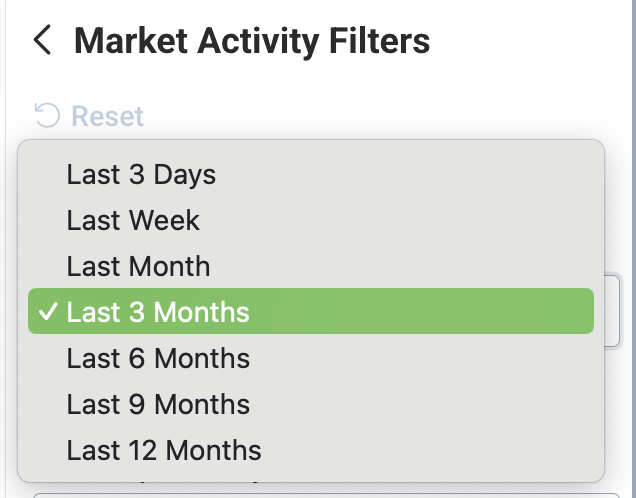Switch the filter to a three-day window
636x498 pixels.
click(x=311, y=175)
